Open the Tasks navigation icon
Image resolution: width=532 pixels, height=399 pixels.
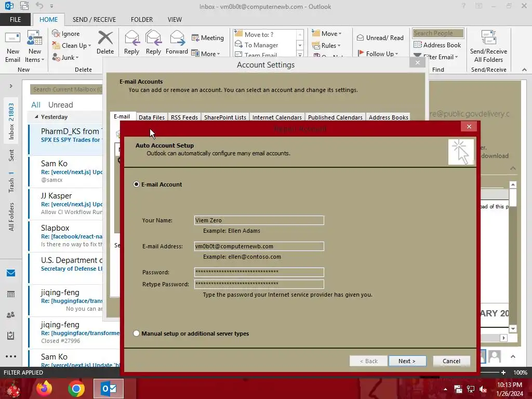[11, 336]
